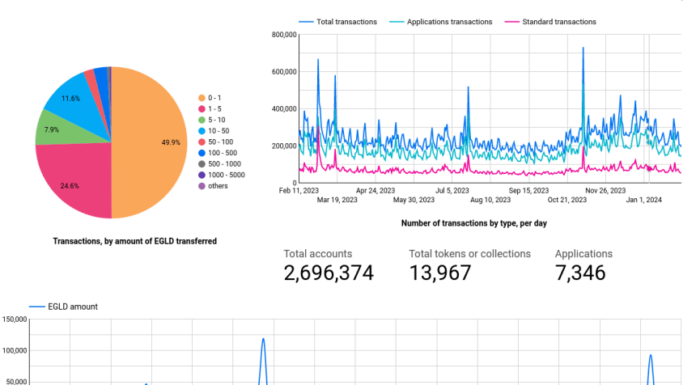Click the Nov 26, 2023 axis label
Screen dimensions: 696x385
tap(605, 191)
